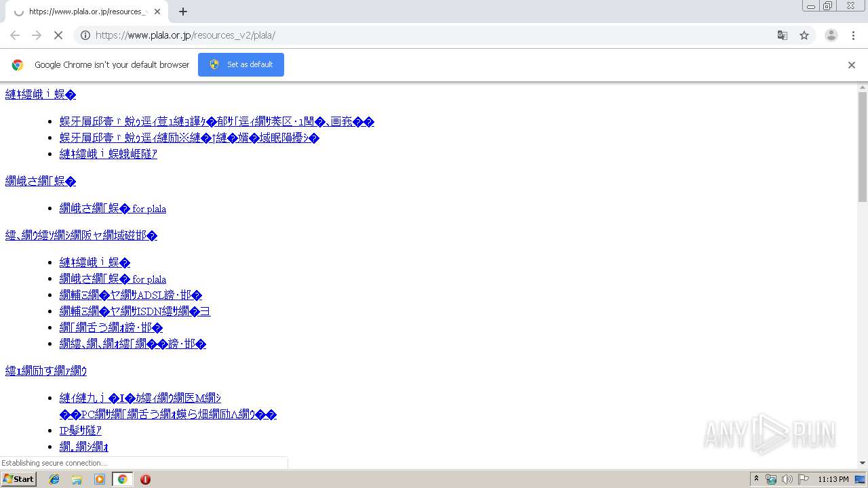
Task: View site information icon in address bar
Action: click(x=85, y=35)
